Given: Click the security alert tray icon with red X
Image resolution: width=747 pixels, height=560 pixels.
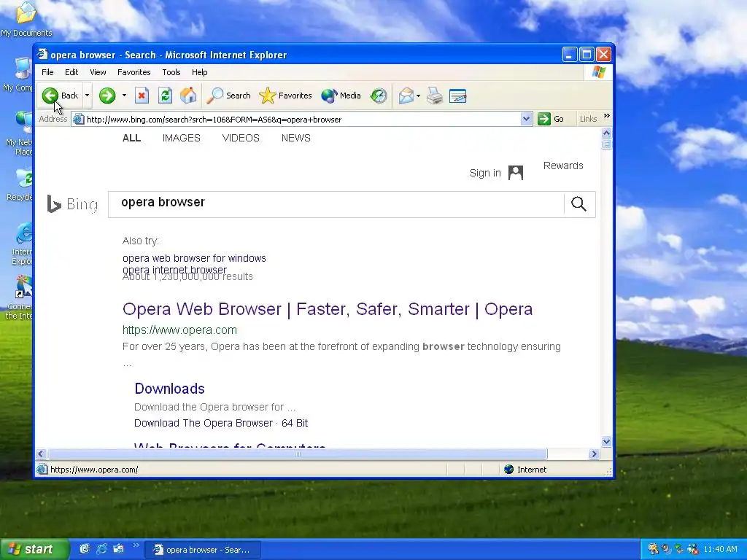Looking at the screenshot, I should pos(692,549).
